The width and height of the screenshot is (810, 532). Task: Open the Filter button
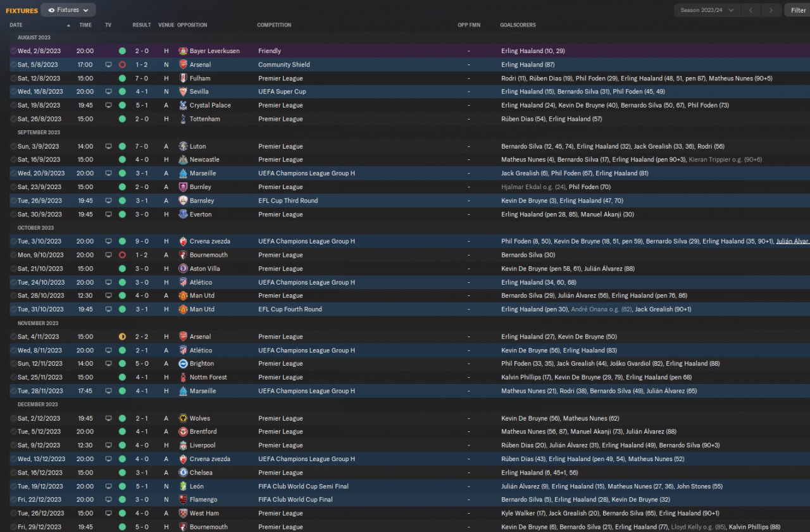click(798, 10)
